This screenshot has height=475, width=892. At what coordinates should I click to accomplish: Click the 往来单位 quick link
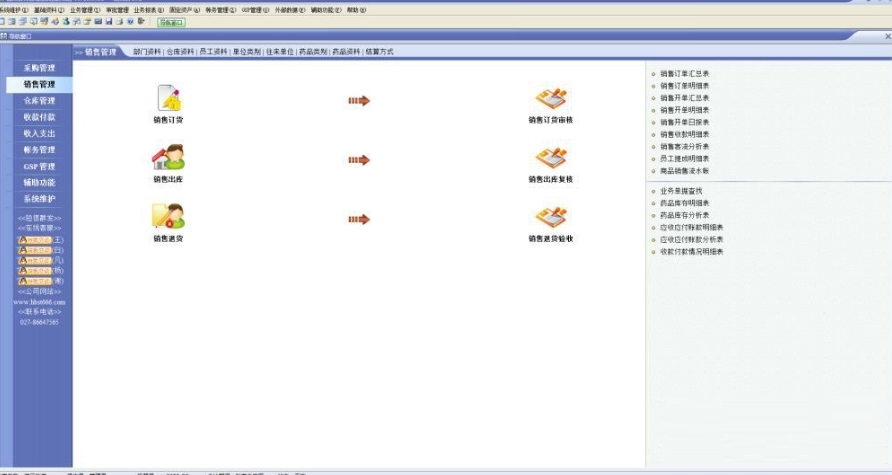(x=280, y=52)
